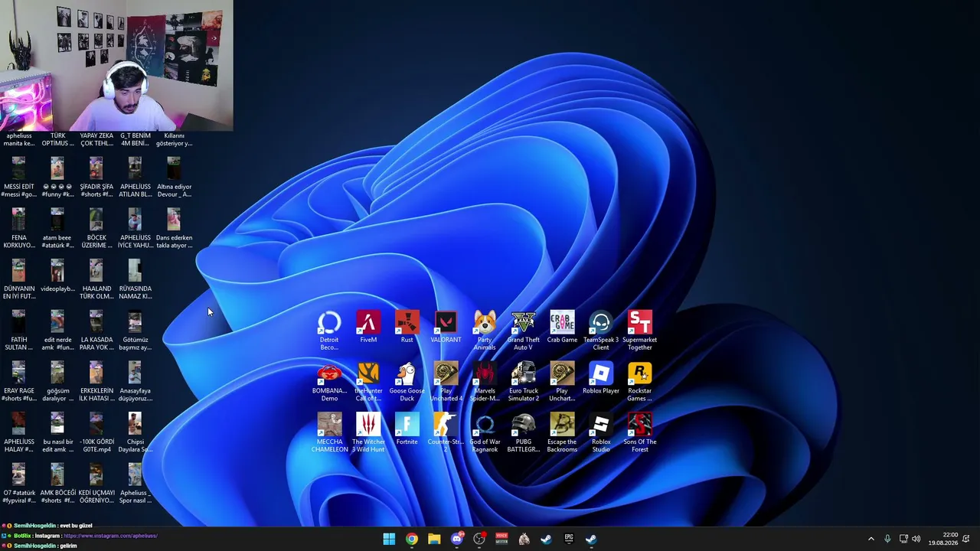
Task: Select the videoplayback file icon
Action: click(57, 276)
